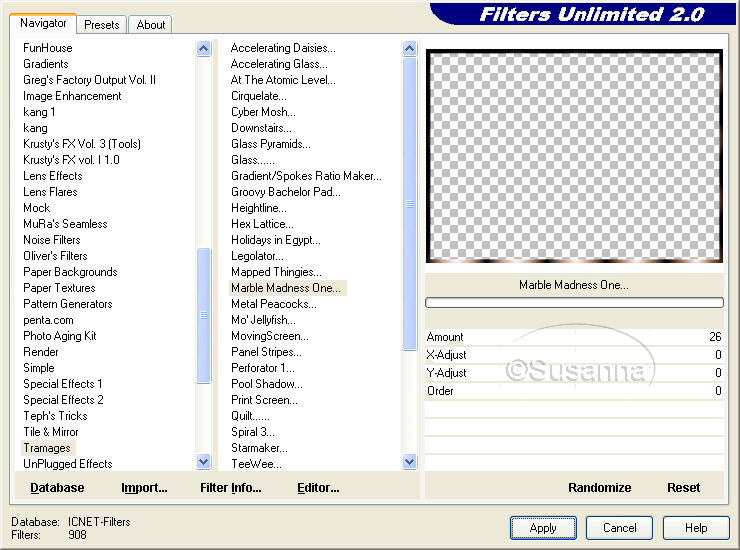Click Import... button
Viewport: 740px width, 550px height.
(x=144, y=488)
